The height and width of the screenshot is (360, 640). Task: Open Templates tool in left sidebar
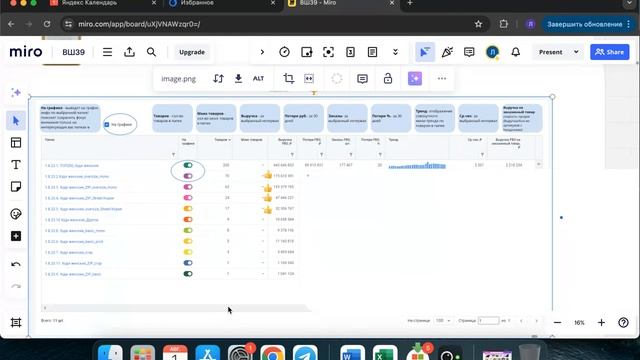click(16, 142)
